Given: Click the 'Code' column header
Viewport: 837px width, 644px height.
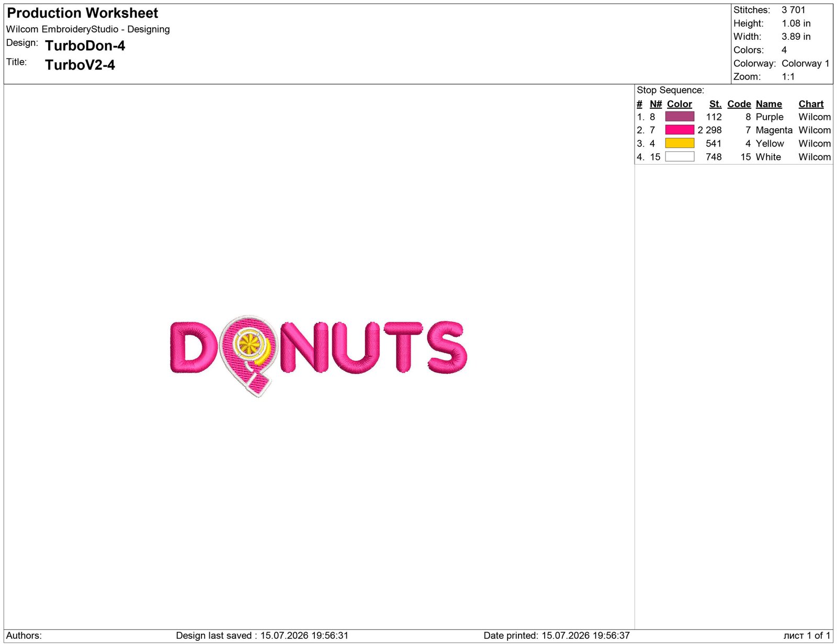Looking at the screenshot, I should [739, 104].
